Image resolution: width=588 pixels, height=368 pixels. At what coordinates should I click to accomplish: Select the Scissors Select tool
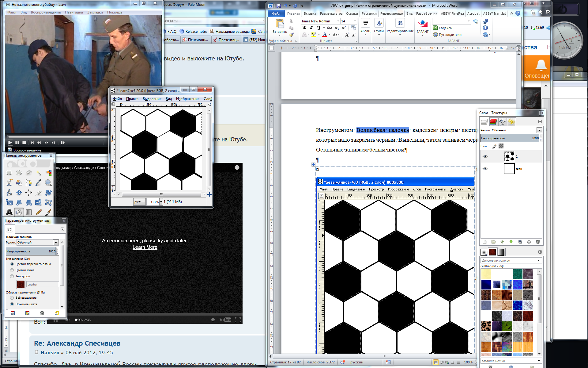[9, 183]
